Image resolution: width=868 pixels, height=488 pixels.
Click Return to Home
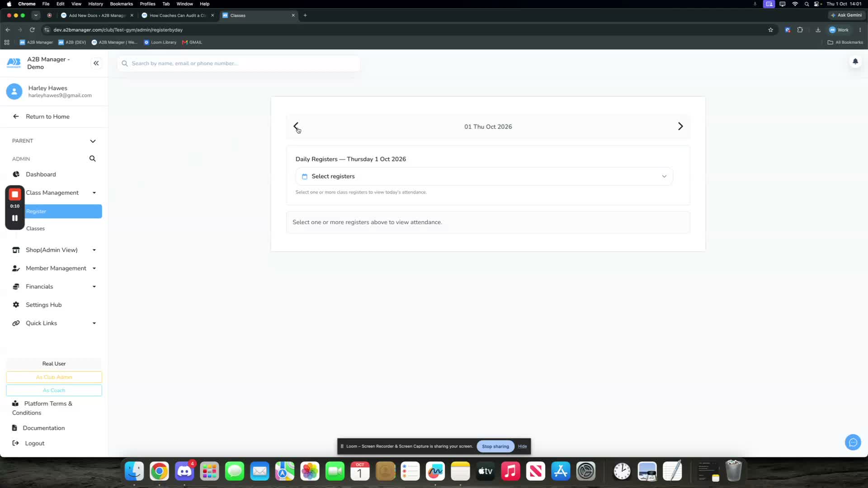(47, 117)
